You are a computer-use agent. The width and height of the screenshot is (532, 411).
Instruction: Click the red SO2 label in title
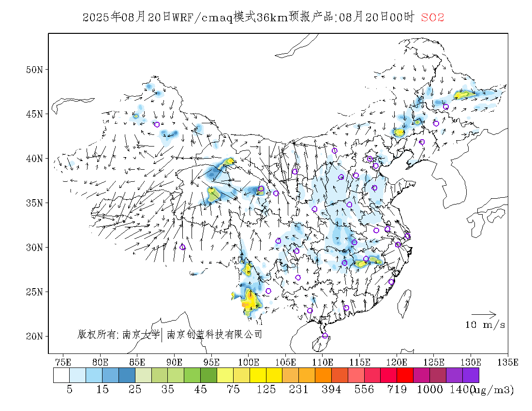coord(432,17)
